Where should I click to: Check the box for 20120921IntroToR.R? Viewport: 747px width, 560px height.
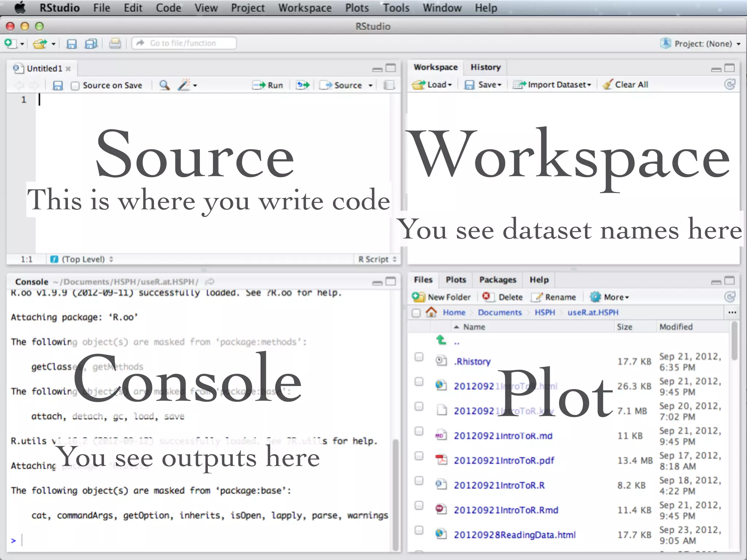pyautogui.click(x=419, y=481)
